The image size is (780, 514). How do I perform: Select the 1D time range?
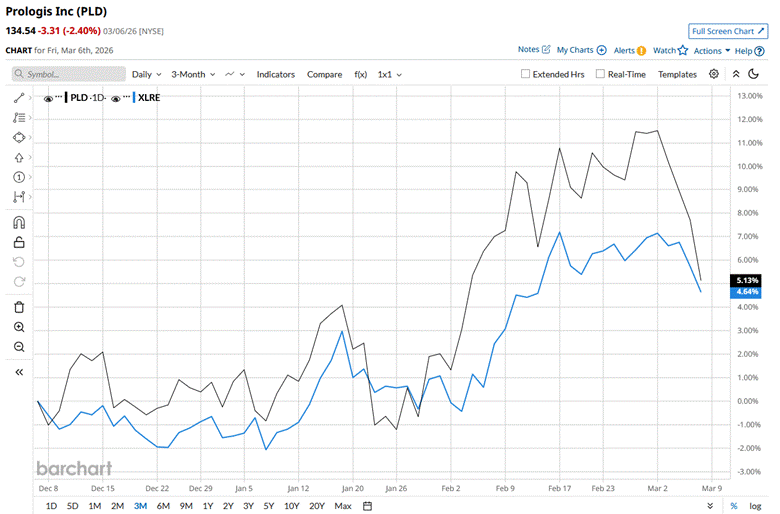tap(51, 506)
